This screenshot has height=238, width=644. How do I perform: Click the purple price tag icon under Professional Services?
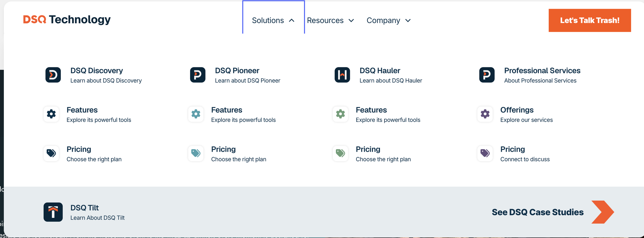click(485, 153)
